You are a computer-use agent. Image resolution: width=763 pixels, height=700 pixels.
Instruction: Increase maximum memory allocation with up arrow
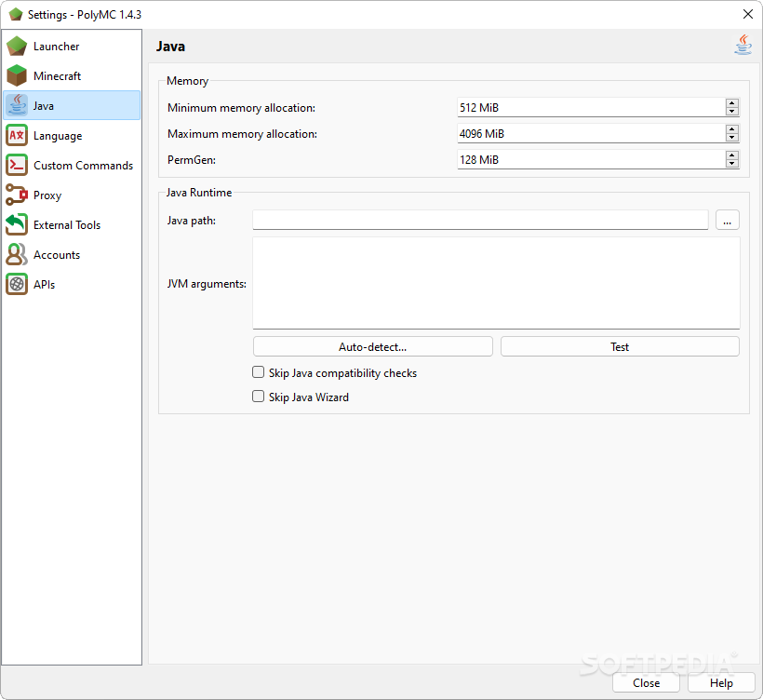tap(732, 129)
